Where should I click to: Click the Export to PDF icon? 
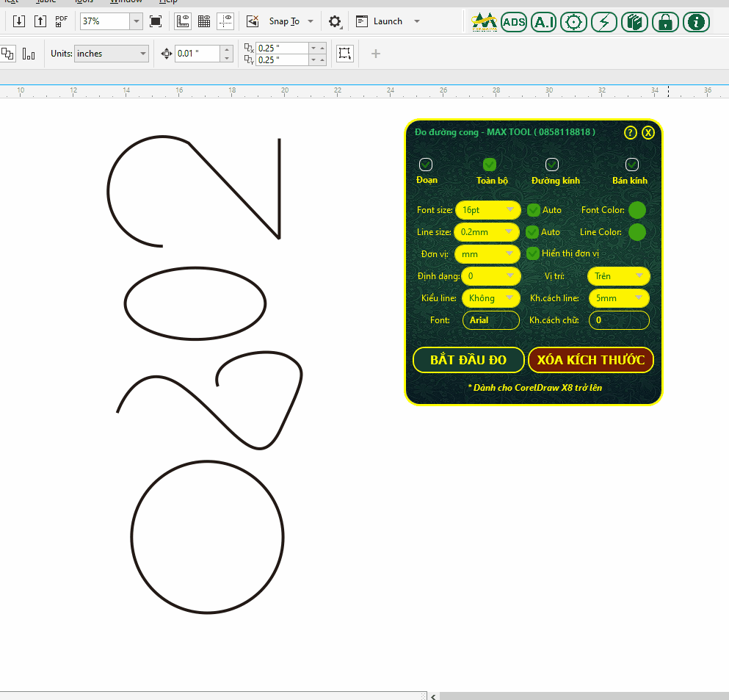point(62,21)
